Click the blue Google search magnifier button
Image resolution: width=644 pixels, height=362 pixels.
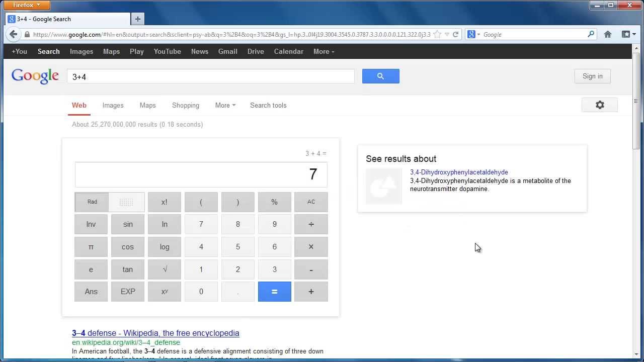[x=380, y=76]
